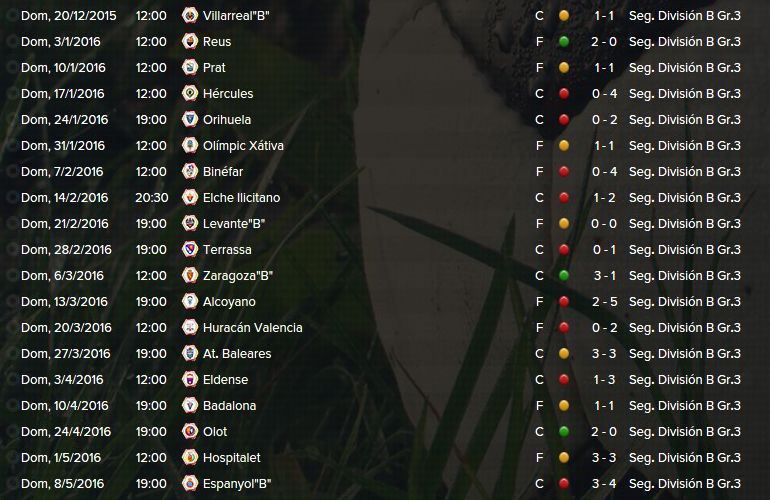Click the Huracán Valencia badge icon
The height and width of the screenshot is (500, 770).
pyautogui.click(x=190, y=328)
